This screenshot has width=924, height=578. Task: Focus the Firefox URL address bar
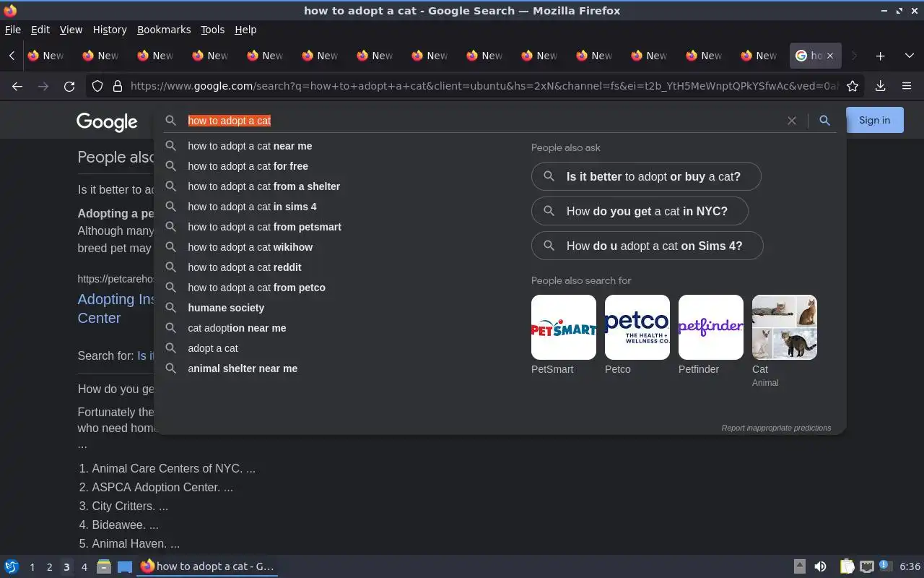484,86
